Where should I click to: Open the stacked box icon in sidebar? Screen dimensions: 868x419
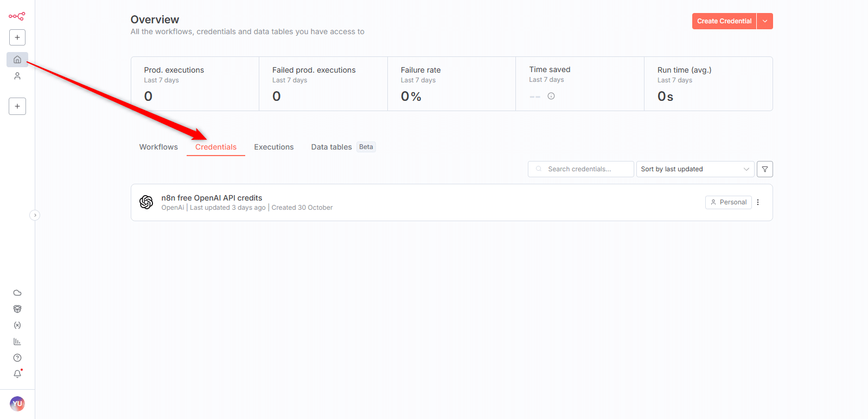[17, 309]
